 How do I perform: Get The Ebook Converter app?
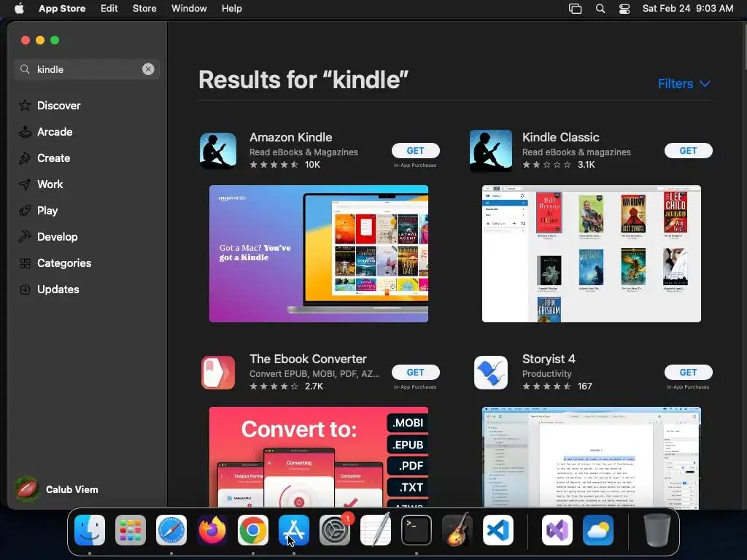(415, 373)
